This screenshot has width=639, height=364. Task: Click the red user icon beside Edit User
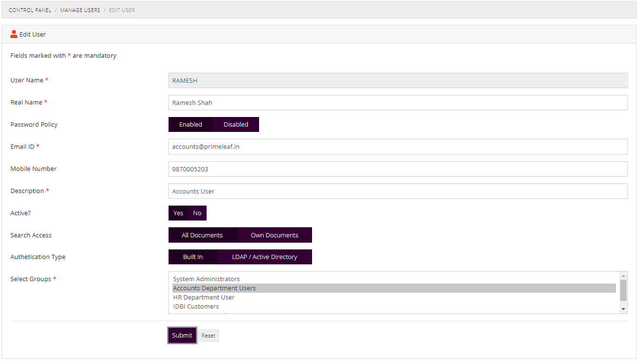14,34
